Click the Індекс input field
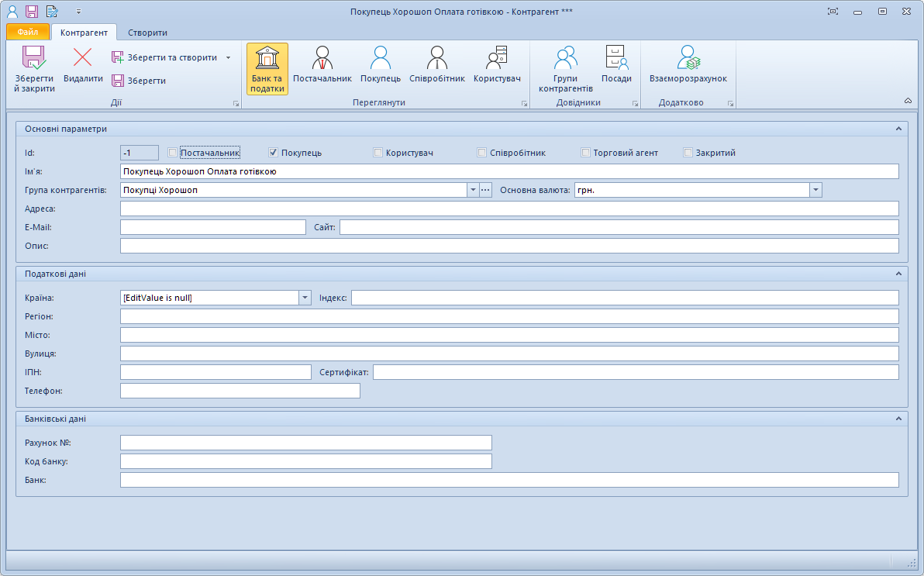 click(625, 298)
